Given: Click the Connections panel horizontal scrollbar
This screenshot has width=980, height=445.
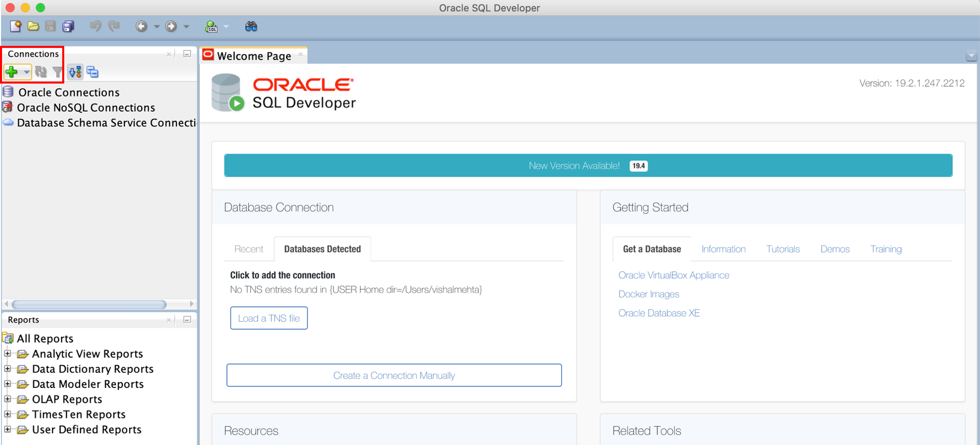Looking at the screenshot, I should (89, 304).
